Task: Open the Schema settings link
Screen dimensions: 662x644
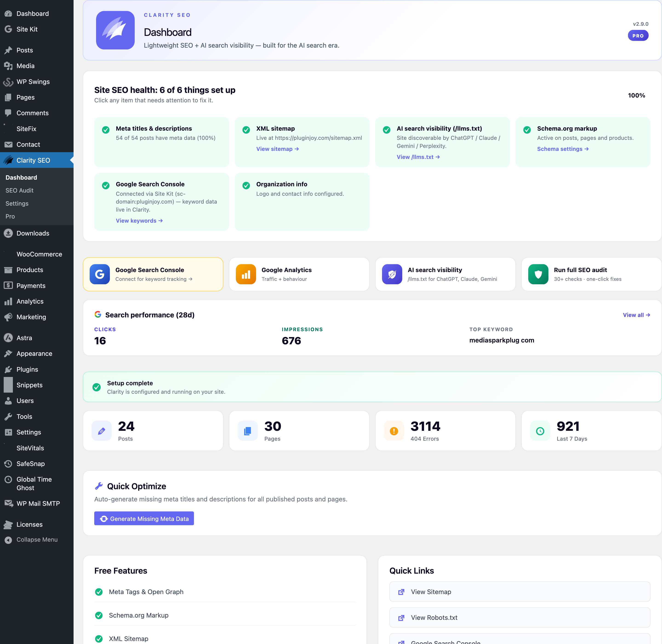Action: point(563,149)
